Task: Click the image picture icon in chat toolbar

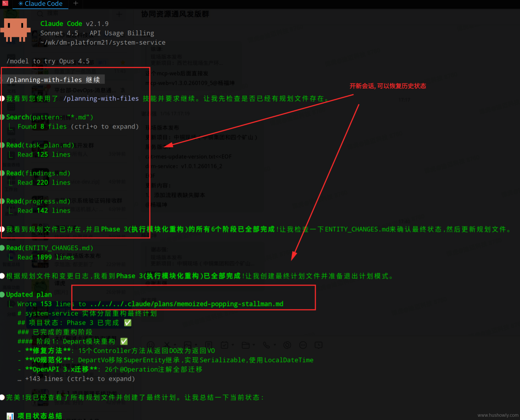Action: pyautogui.click(x=188, y=345)
